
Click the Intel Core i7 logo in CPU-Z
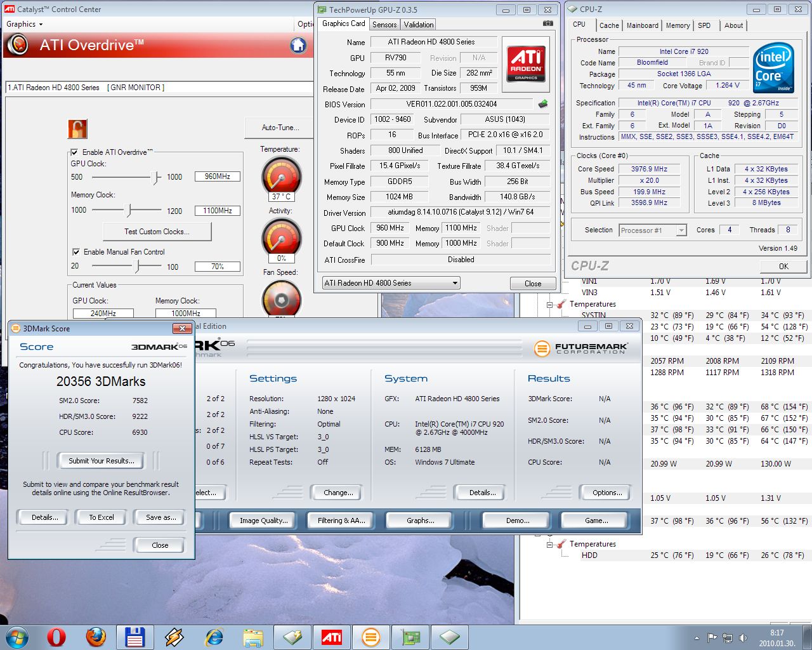coord(774,69)
